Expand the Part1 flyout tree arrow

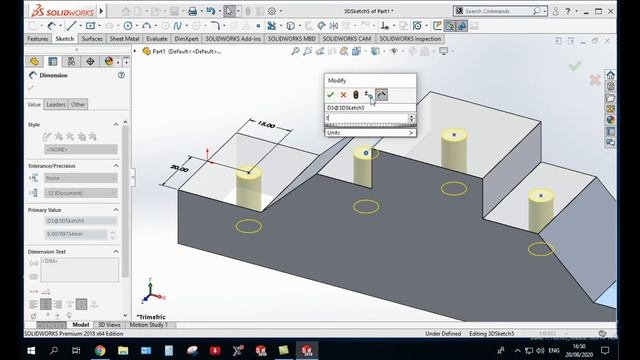click(135, 51)
